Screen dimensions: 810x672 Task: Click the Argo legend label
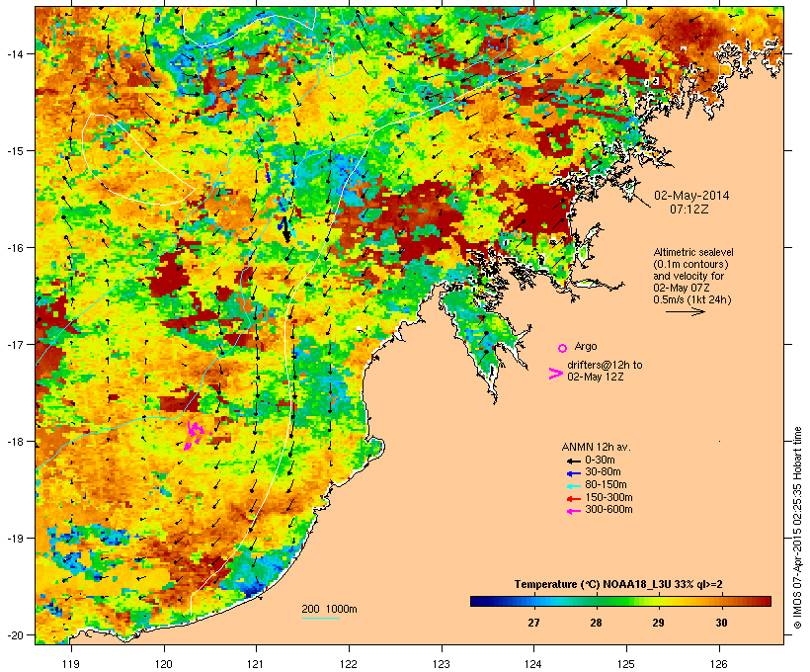click(x=586, y=346)
